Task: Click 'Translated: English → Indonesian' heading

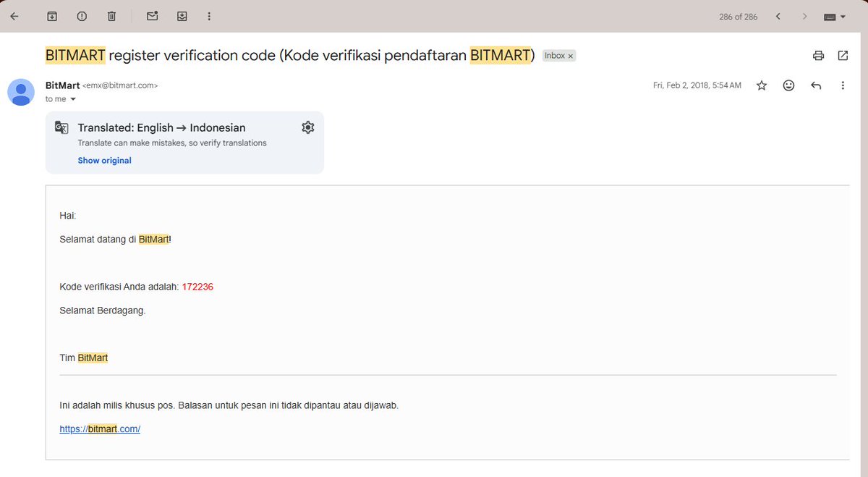Action: tap(161, 127)
